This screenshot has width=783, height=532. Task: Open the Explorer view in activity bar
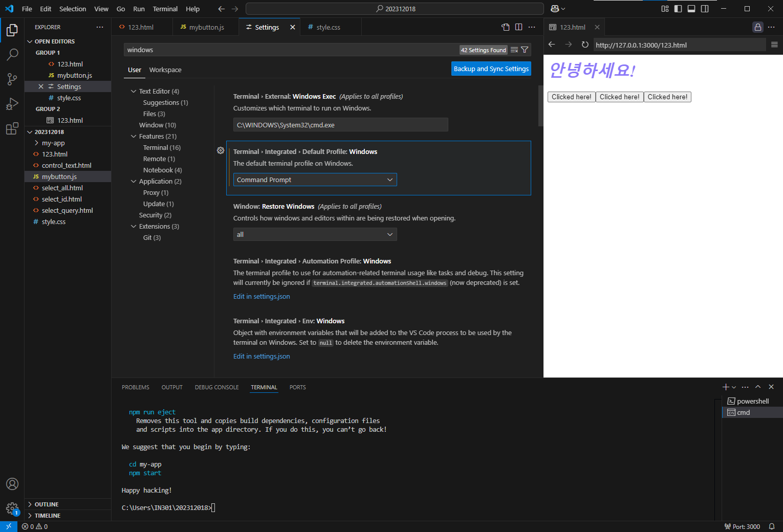click(x=12, y=30)
